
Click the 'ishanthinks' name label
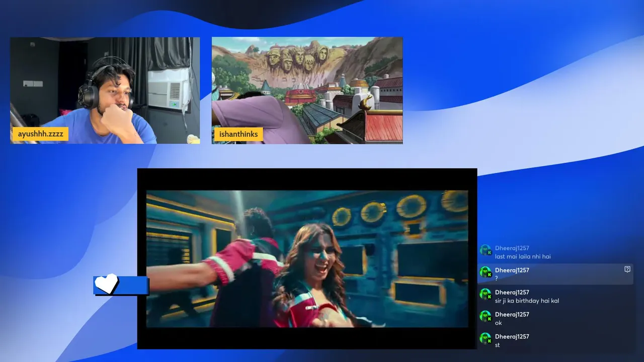point(238,134)
